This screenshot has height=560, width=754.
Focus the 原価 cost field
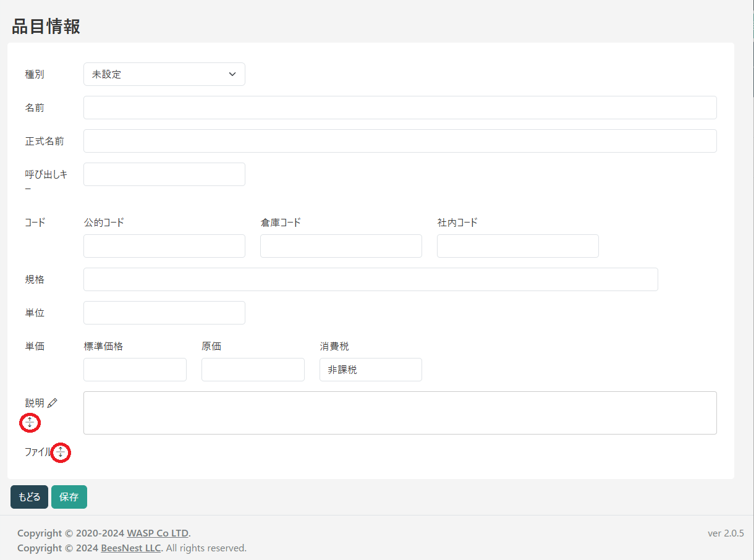[x=253, y=370]
